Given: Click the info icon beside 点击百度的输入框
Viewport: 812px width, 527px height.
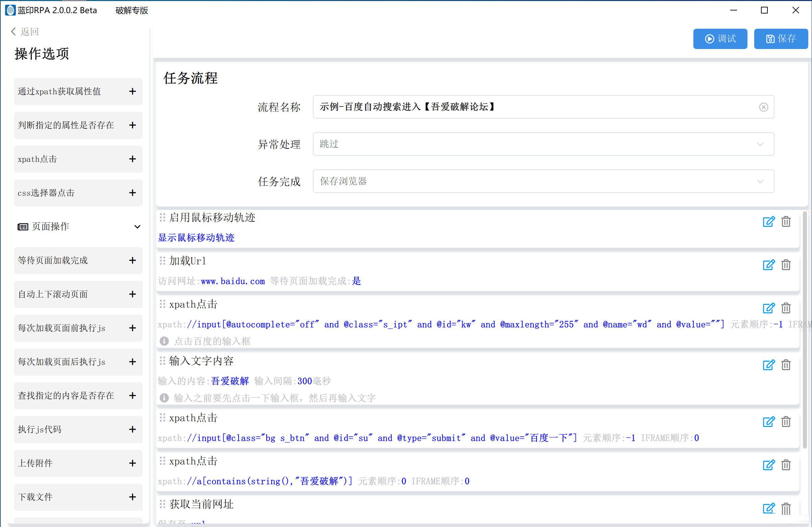Looking at the screenshot, I should click(x=164, y=341).
